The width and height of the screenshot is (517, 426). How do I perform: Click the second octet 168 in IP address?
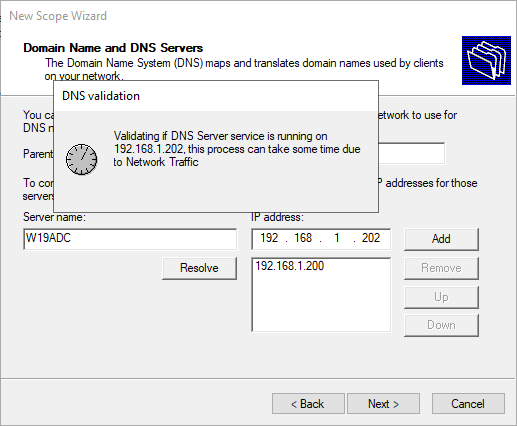(303, 238)
